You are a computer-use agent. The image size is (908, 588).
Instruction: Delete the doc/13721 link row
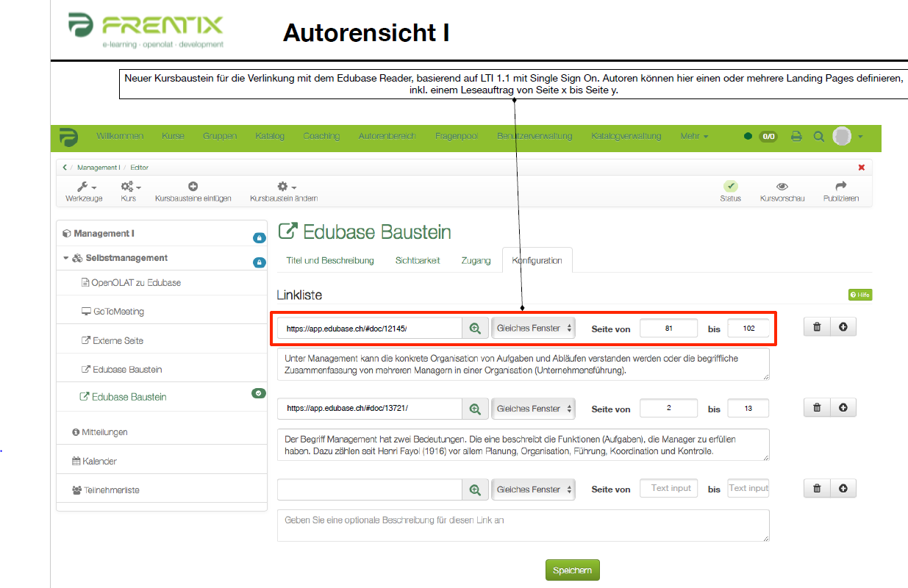[817, 408]
